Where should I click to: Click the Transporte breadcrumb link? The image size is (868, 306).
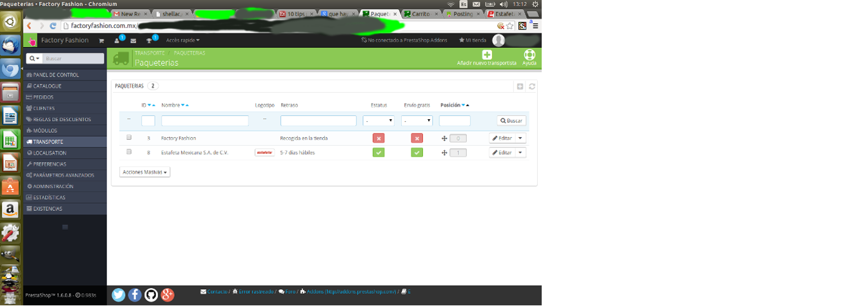pyautogui.click(x=150, y=53)
